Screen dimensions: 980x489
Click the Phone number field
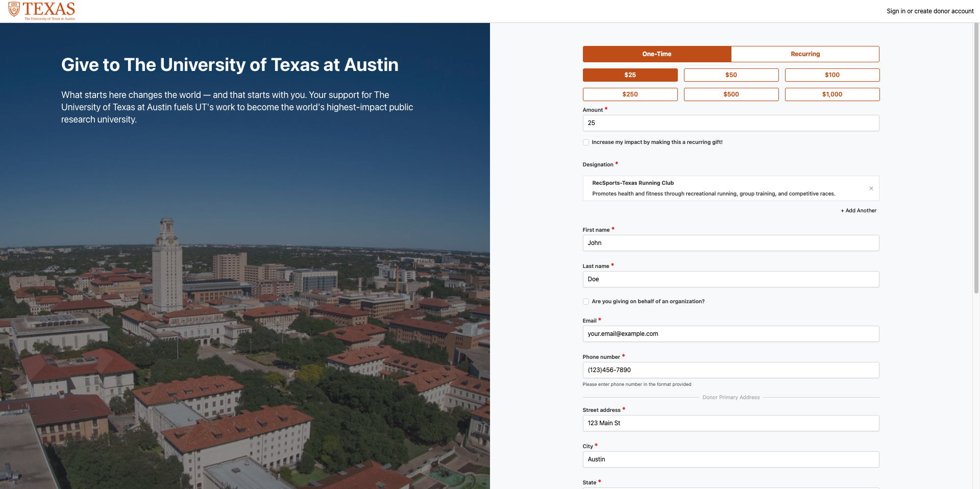point(730,370)
